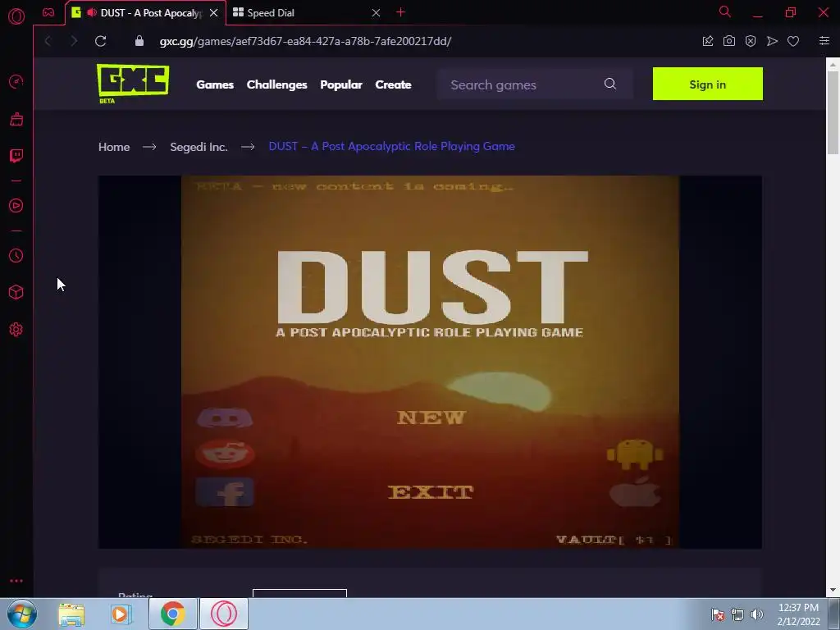Viewport: 840px width, 630px height.
Task: Open Popular menu item
Action: pos(341,84)
